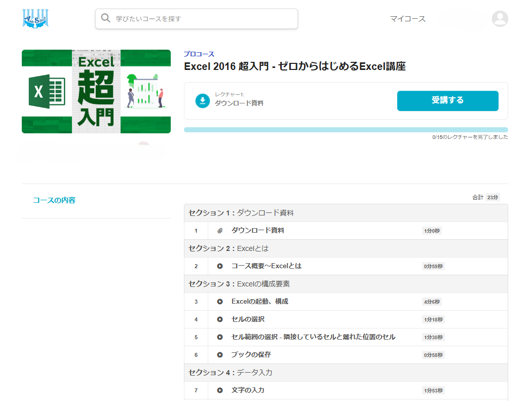Click the Excel 超入門 course thumbnail
This screenshot has width=532, height=401.
point(96,91)
